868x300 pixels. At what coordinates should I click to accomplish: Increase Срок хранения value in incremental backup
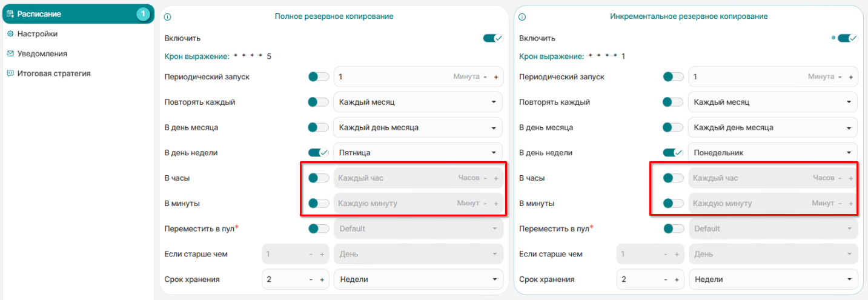tap(677, 279)
